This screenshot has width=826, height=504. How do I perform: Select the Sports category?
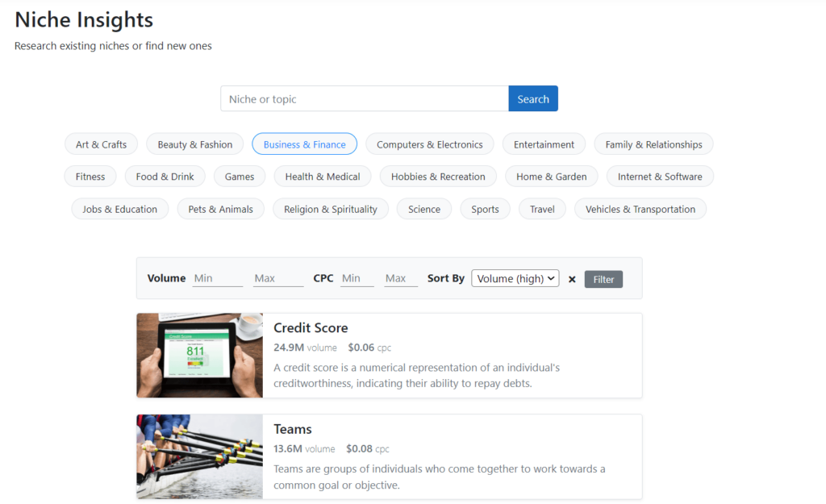click(485, 208)
